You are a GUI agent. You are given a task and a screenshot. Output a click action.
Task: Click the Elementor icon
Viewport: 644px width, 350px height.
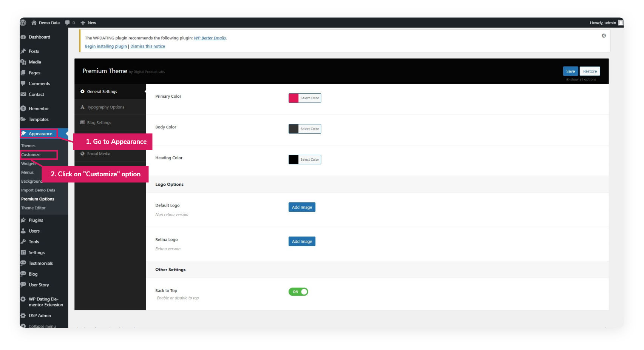23,108
